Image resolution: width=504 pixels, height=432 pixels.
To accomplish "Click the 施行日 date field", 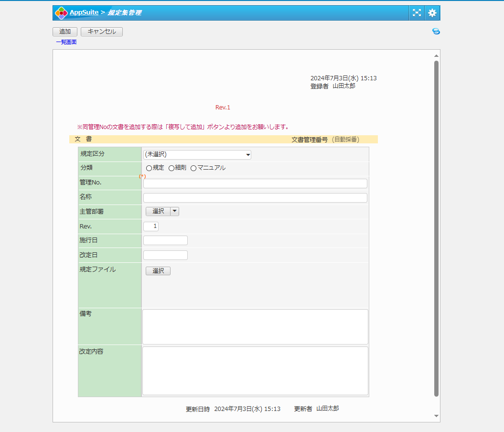I will pyautogui.click(x=165, y=240).
